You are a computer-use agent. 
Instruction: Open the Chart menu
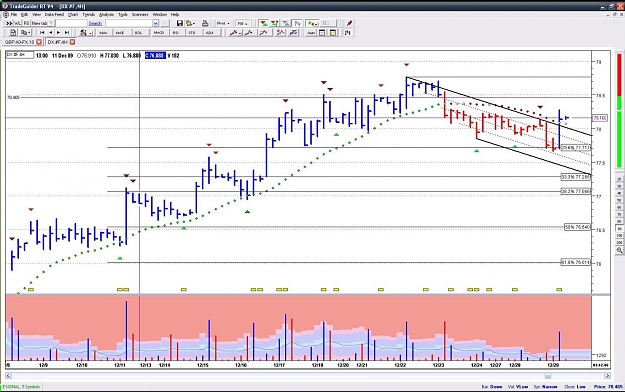point(73,14)
